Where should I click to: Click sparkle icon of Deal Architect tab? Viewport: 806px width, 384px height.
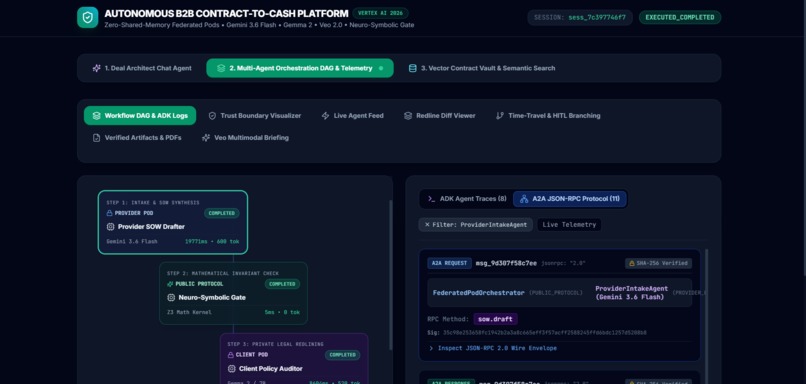pos(96,68)
